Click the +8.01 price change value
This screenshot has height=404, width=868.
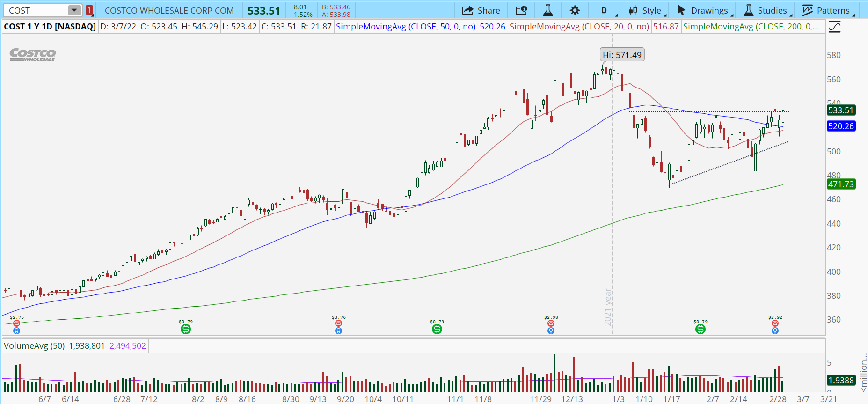tap(298, 7)
